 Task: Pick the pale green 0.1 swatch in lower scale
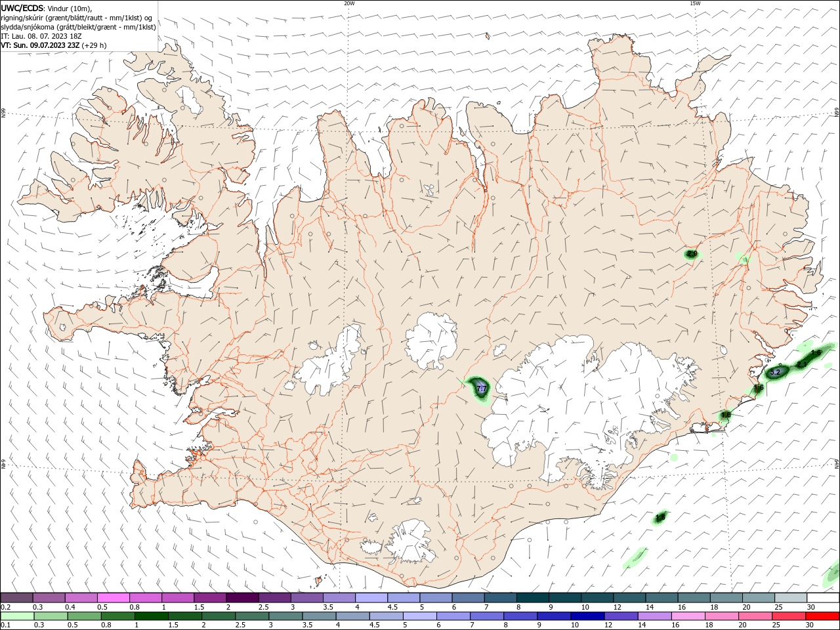(x=17, y=616)
